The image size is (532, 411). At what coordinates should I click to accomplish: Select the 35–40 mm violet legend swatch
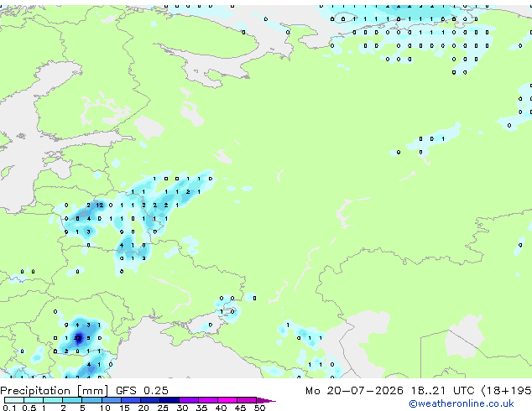tap(208, 400)
